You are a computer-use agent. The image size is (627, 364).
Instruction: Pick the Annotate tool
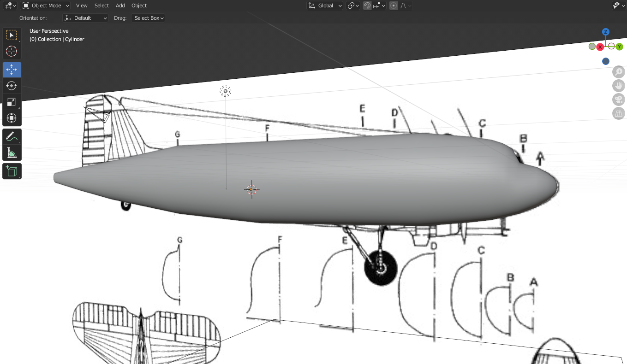coord(12,136)
